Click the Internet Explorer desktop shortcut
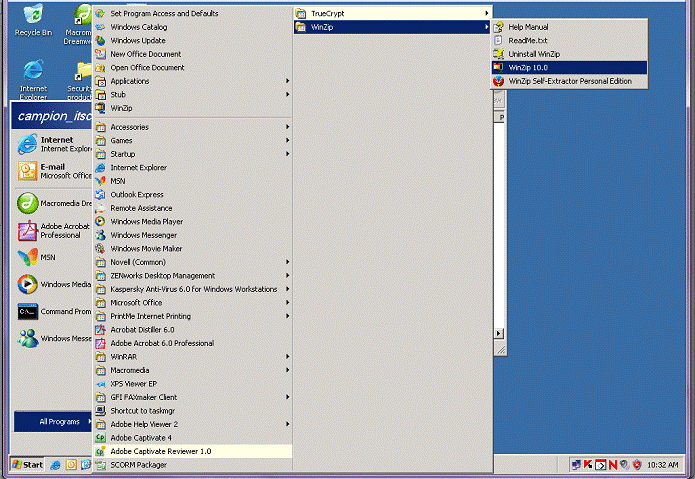The image size is (695, 479). tap(33, 79)
